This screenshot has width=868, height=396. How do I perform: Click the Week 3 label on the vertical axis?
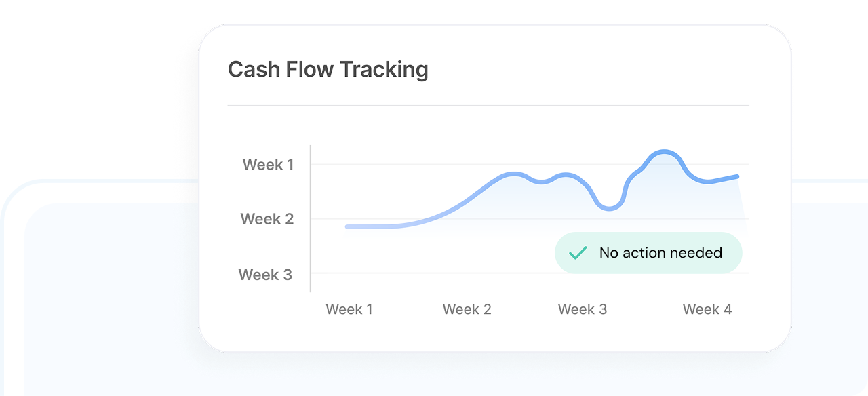pyautogui.click(x=265, y=275)
